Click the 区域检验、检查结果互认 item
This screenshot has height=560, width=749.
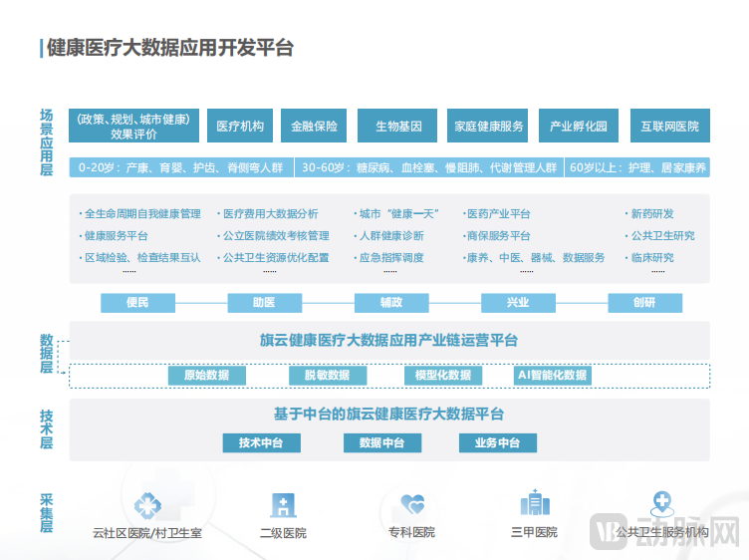tap(140, 257)
